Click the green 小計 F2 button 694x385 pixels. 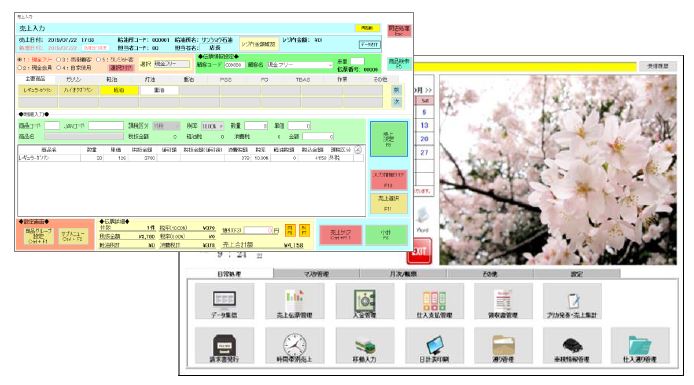[386, 235]
